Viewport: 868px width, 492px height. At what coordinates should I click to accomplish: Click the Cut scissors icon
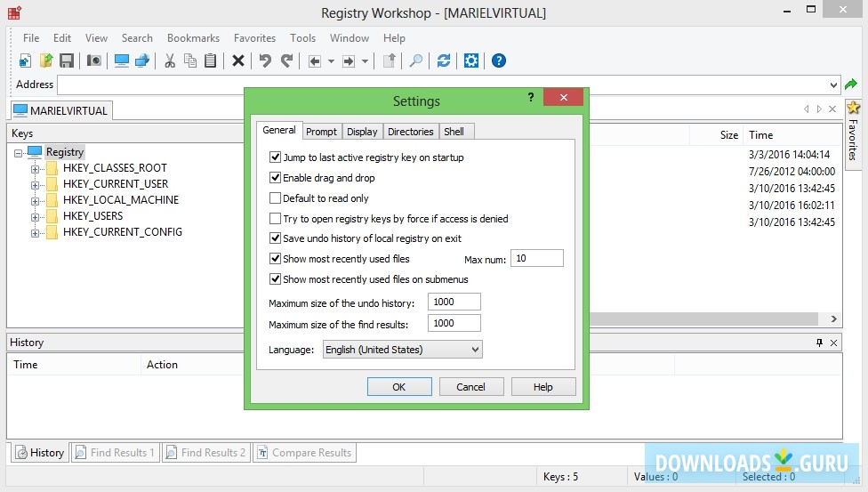169,60
